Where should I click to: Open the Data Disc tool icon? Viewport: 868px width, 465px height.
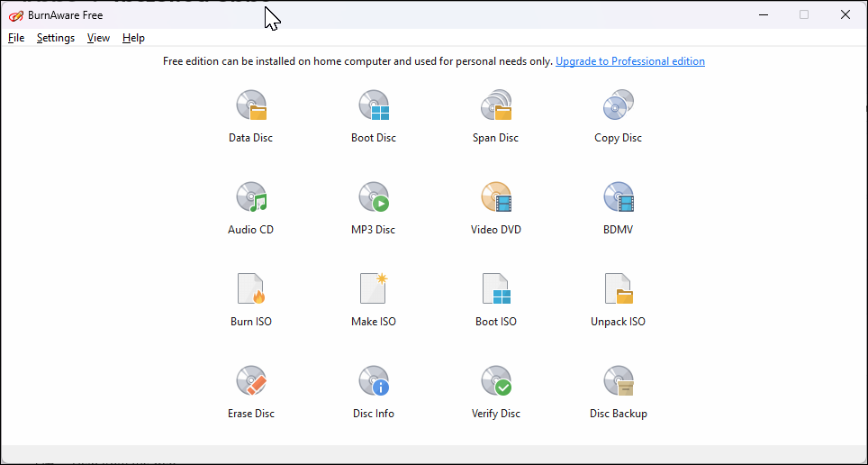click(x=251, y=105)
